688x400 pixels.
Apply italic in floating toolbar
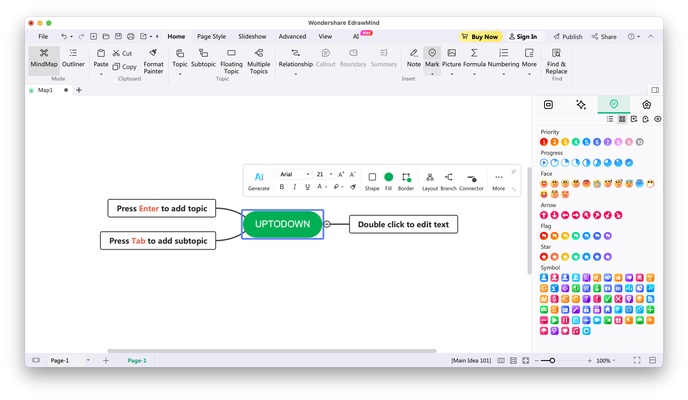tap(294, 187)
